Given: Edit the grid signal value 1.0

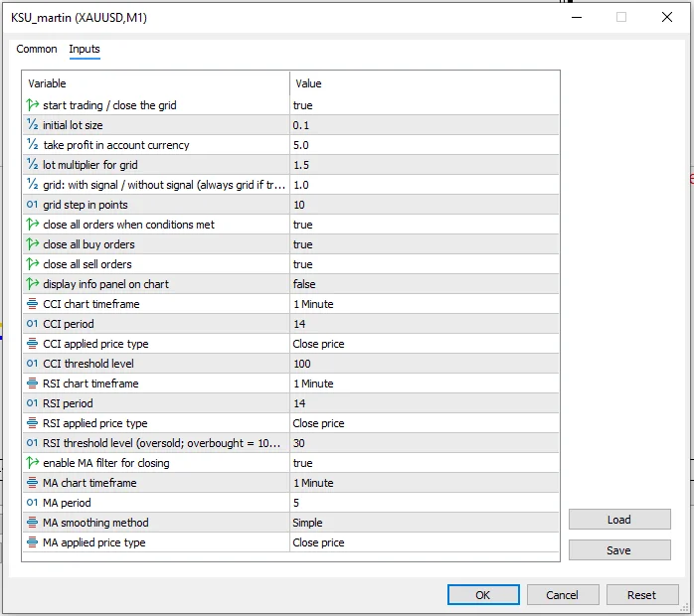Looking at the screenshot, I should 424,185.
